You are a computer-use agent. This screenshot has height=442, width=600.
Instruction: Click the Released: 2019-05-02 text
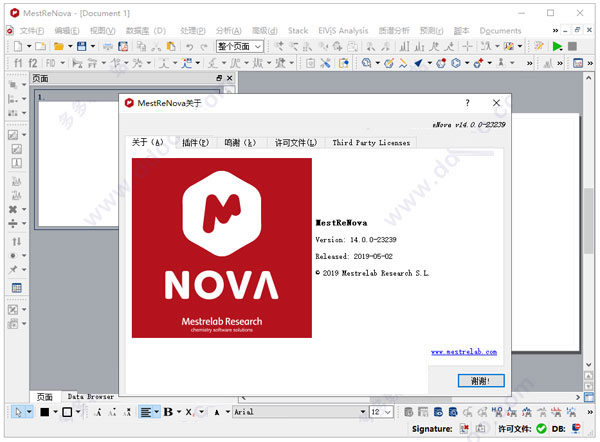(354, 256)
